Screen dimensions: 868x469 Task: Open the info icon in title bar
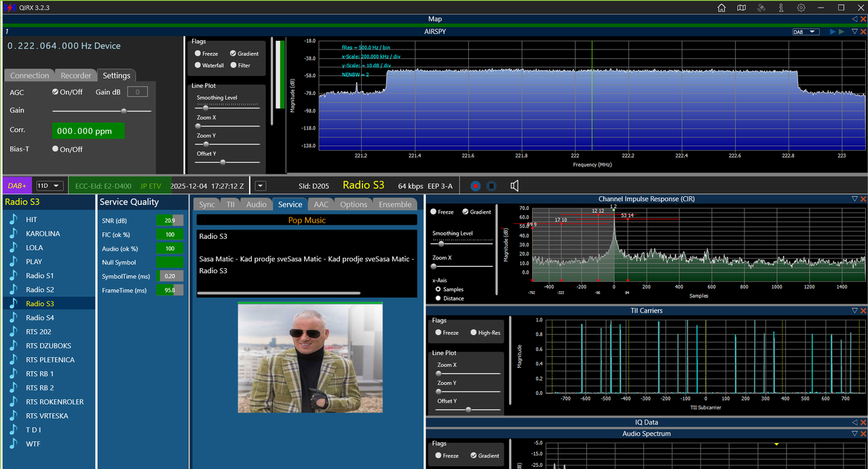(781, 7)
